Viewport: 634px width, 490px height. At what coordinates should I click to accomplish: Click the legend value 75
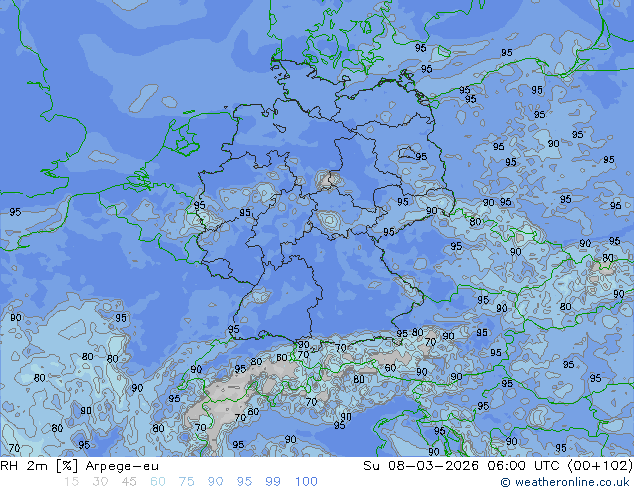coord(186,482)
